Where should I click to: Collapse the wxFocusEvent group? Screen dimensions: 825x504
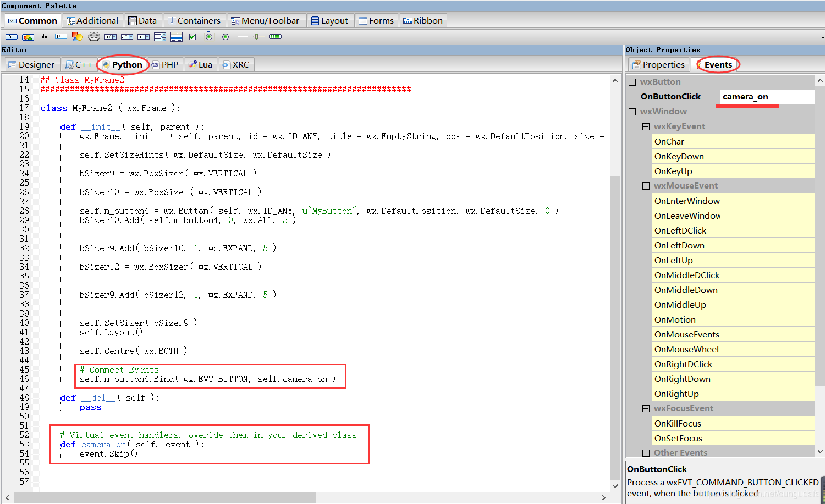coord(646,408)
